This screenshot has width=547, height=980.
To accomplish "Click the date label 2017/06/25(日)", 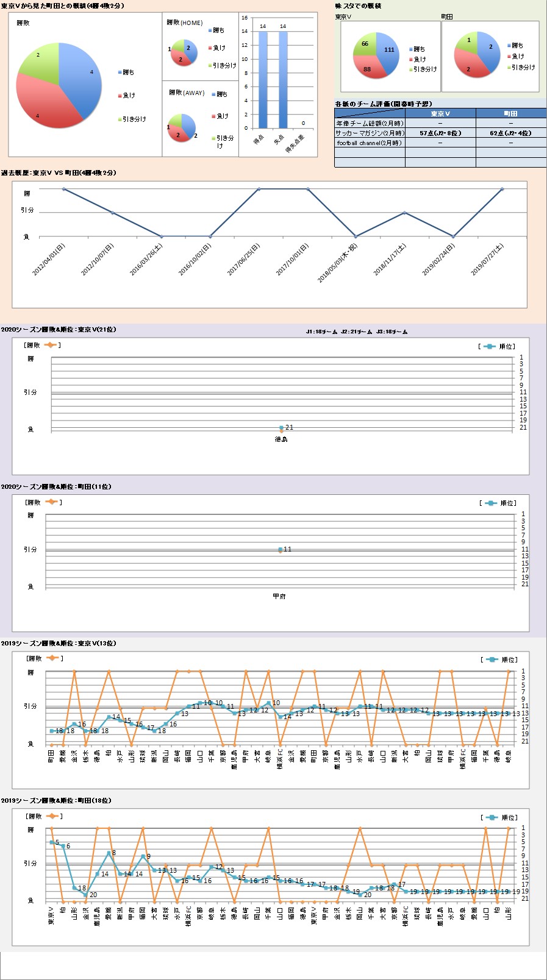I will tap(244, 260).
